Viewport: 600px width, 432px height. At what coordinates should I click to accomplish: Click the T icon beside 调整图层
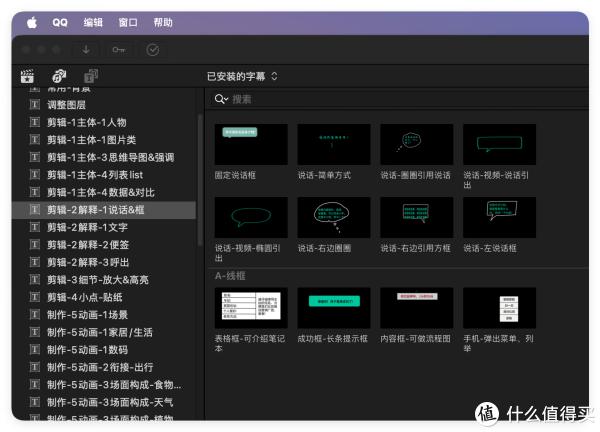tap(35, 104)
